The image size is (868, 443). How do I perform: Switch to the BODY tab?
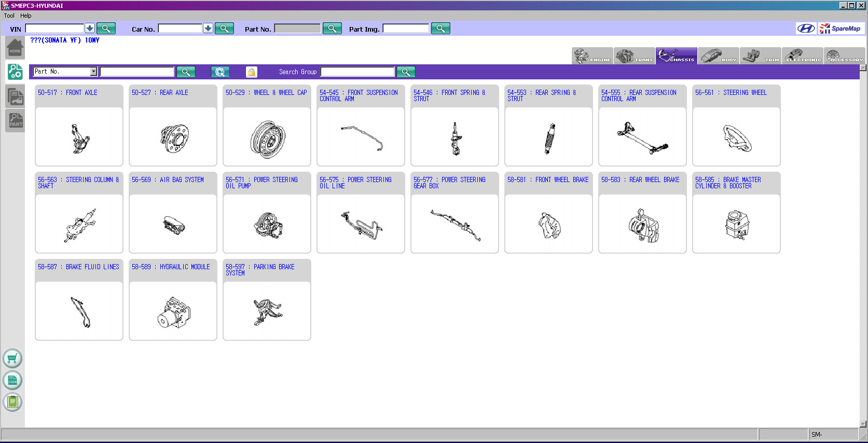pos(718,56)
